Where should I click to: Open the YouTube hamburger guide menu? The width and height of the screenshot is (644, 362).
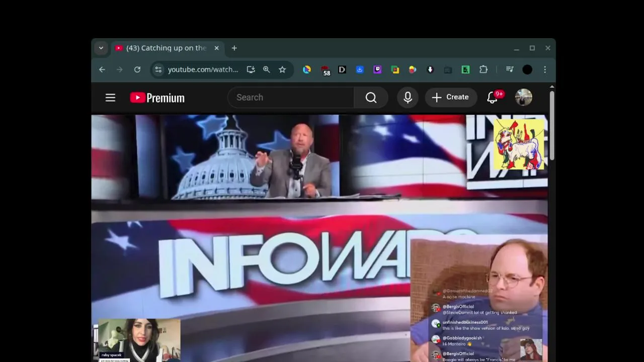pos(110,98)
